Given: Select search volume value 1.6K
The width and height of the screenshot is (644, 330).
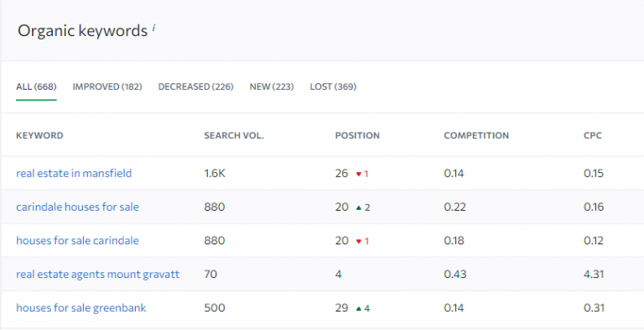Looking at the screenshot, I should [x=215, y=173].
